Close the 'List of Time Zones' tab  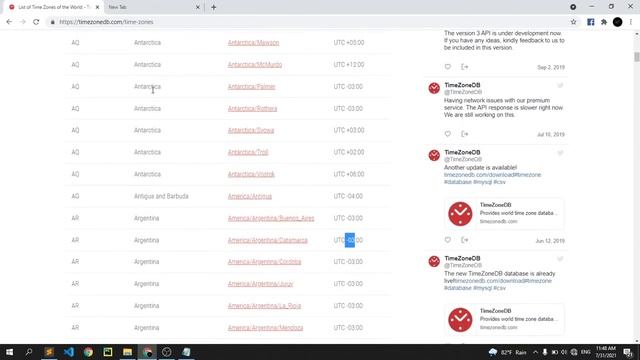[x=97, y=7]
